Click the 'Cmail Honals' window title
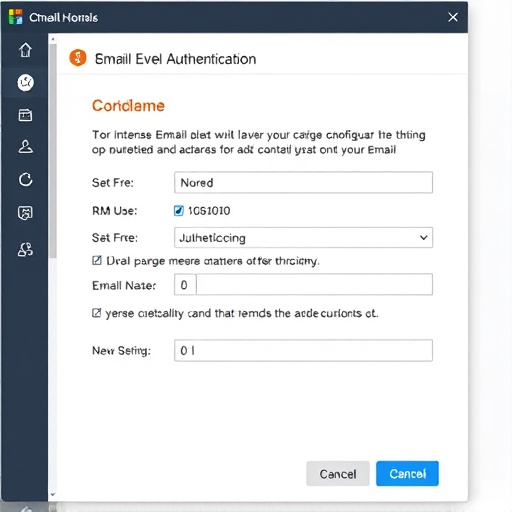The image size is (512, 512). pos(63,17)
